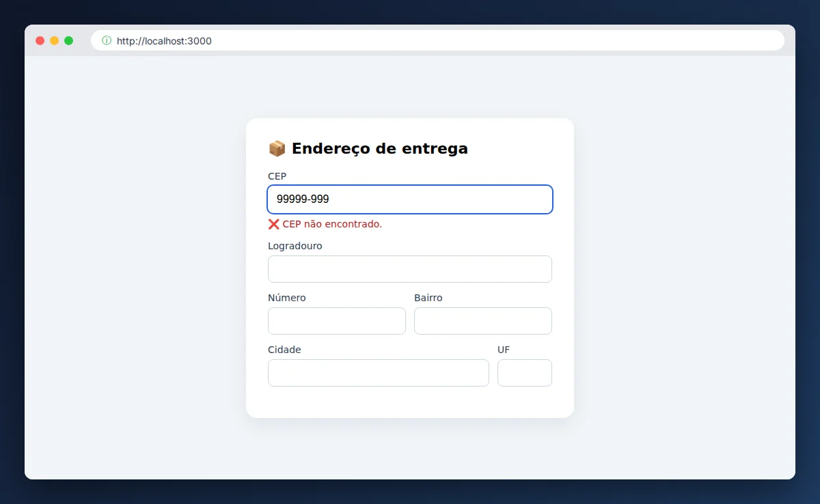The height and width of the screenshot is (504, 820).
Task: Click the 'Logradouro' label
Action: pos(295,246)
